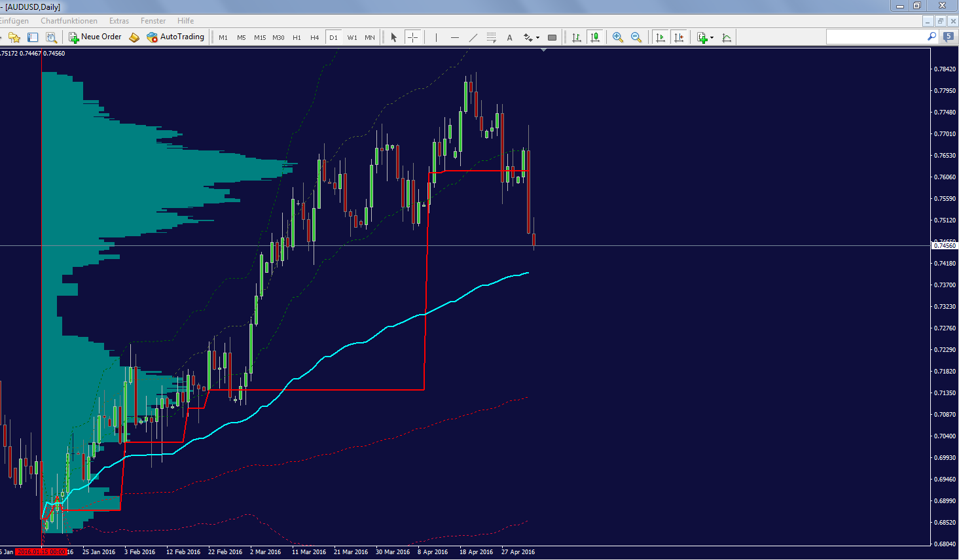
Task: Switch chart to H4 timeframe
Action: [x=315, y=37]
